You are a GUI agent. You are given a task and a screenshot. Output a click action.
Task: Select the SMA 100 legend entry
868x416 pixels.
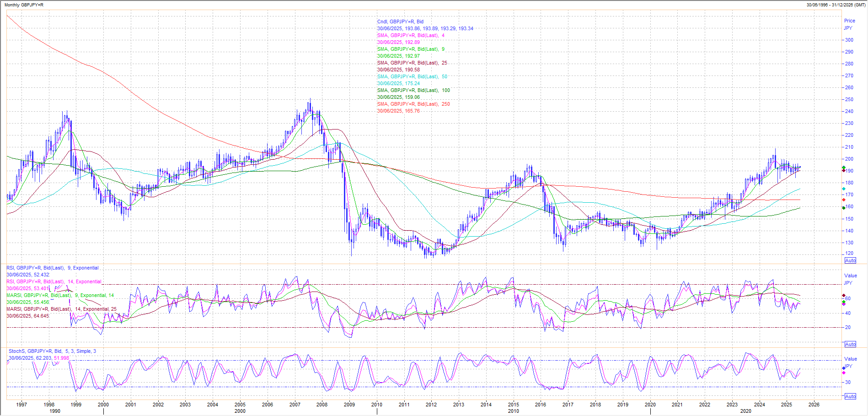[x=413, y=90]
